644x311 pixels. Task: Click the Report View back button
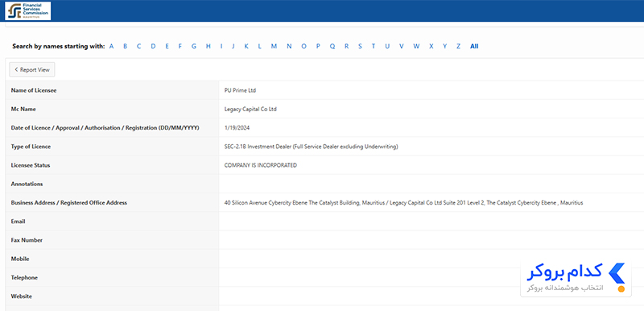[x=32, y=70]
